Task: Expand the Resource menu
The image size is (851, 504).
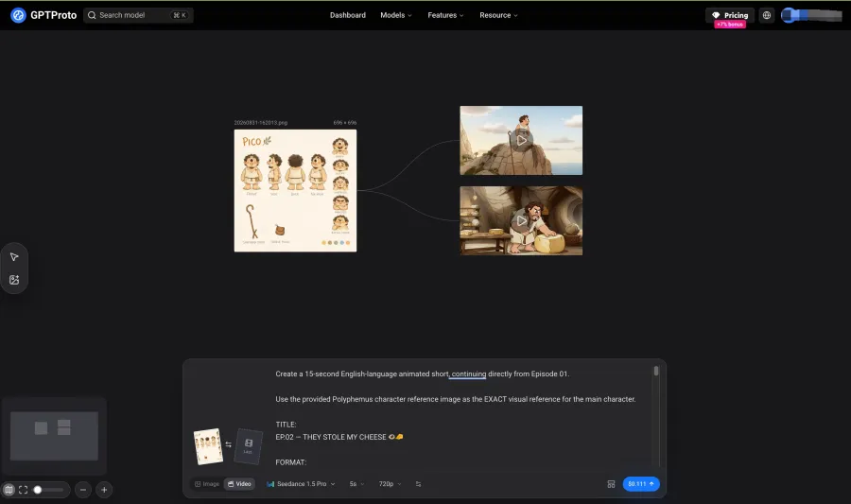Action: coord(498,15)
